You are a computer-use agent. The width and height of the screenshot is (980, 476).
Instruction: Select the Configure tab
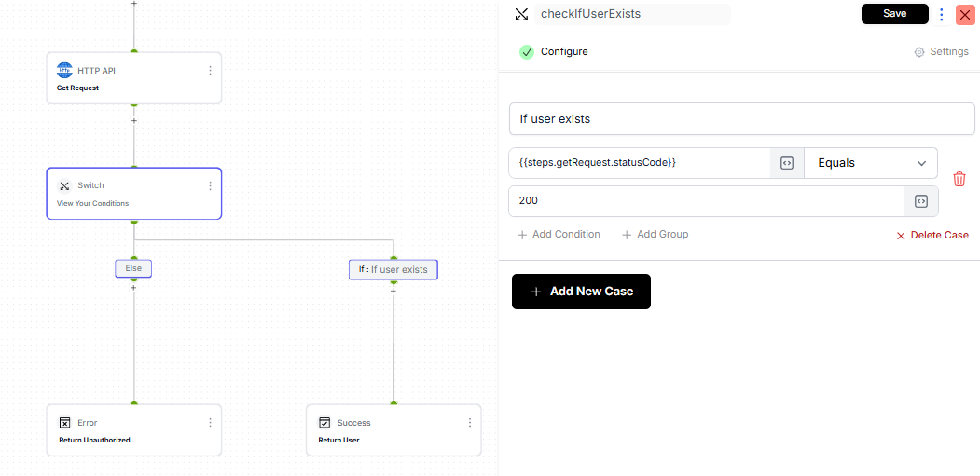[x=563, y=52]
